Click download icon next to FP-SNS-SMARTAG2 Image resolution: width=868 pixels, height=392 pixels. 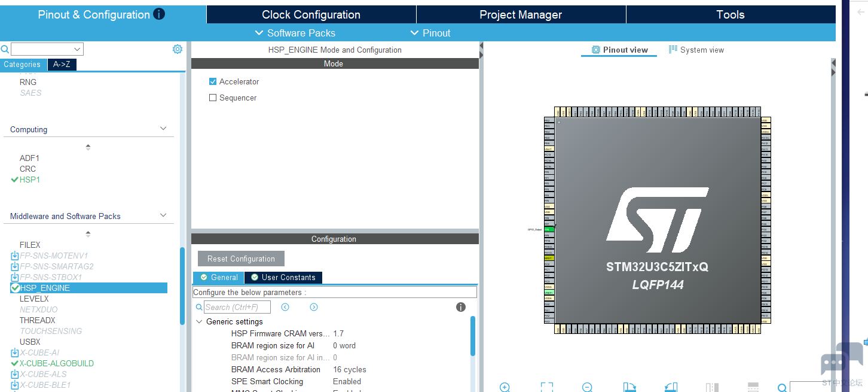click(15, 266)
